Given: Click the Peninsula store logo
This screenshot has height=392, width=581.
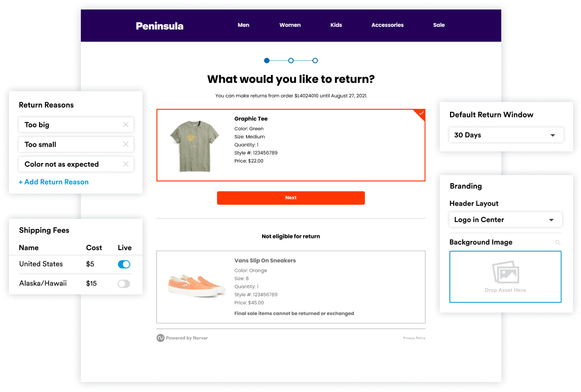Looking at the screenshot, I should (x=160, y=26).
